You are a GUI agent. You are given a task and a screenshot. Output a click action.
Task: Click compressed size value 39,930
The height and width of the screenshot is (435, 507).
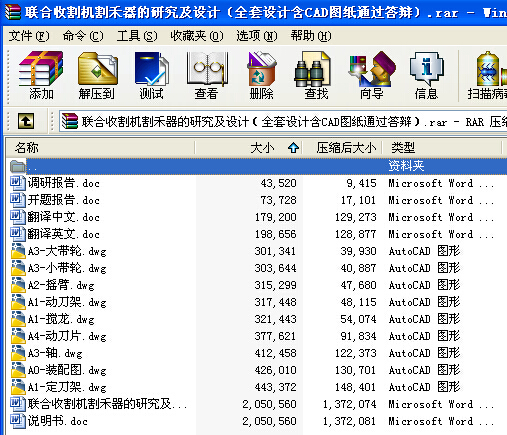tap(358, 251)
